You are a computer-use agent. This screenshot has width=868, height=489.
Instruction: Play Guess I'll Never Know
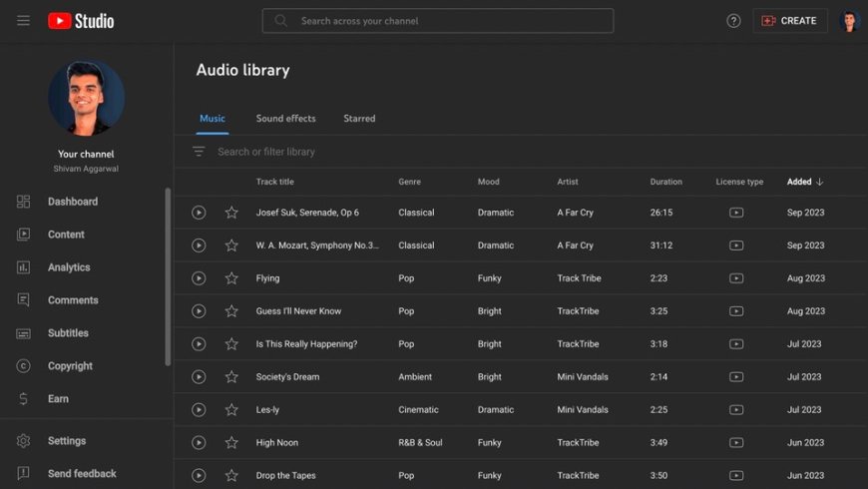199,311
